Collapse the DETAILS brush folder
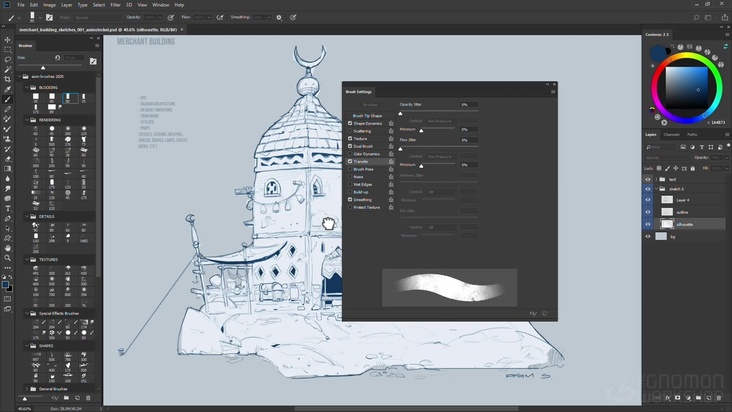The width and height of the screenshot is (732, 412). tap(27, 216)
